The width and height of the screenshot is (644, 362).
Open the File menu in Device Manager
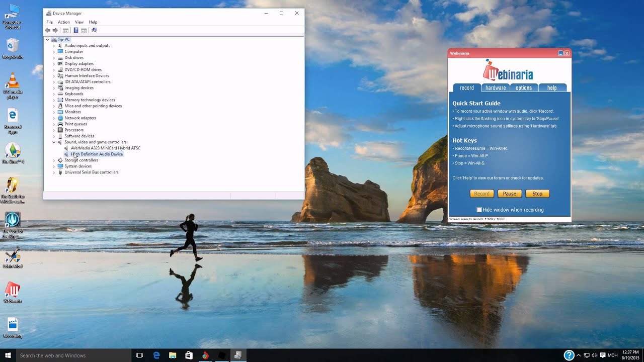tap(49, 22)
